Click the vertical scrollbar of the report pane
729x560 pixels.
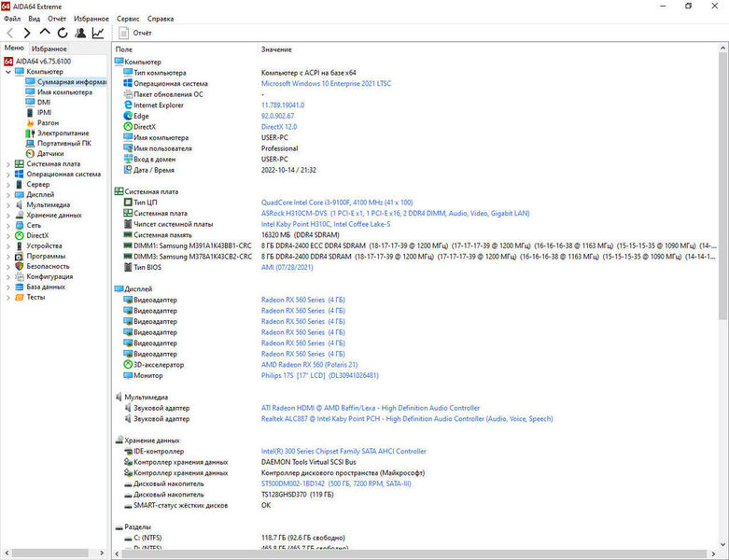pyautogui.click(x=723, y=186)
